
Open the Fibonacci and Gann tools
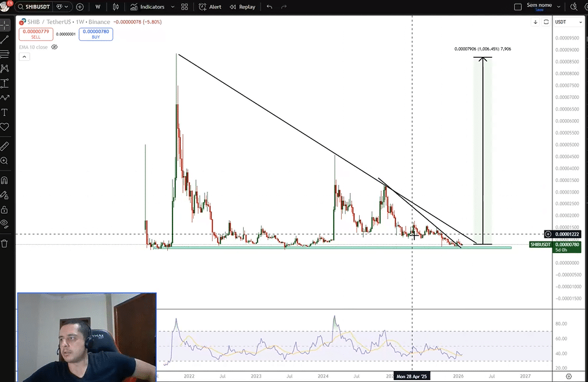tap(5, 54)
